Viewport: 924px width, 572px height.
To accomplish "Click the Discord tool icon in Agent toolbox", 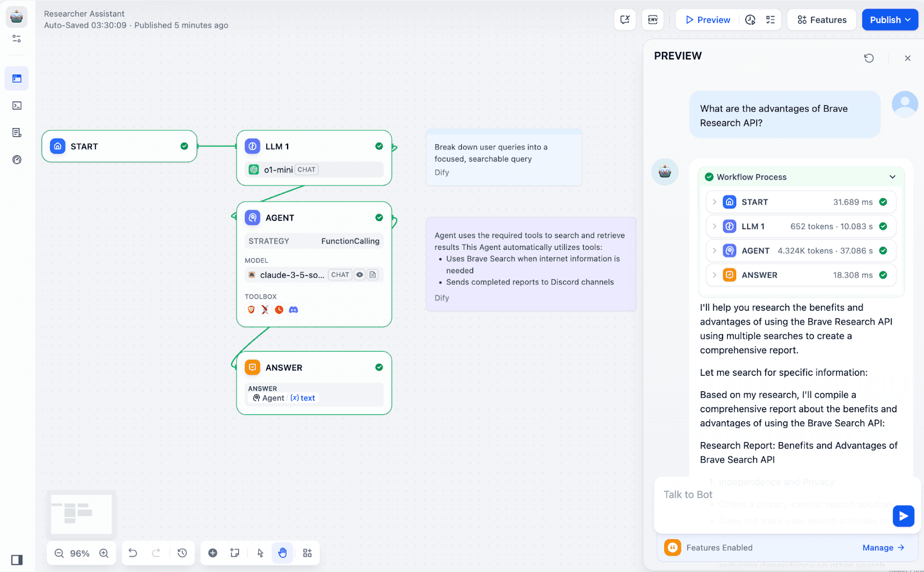I will (293, 310).
